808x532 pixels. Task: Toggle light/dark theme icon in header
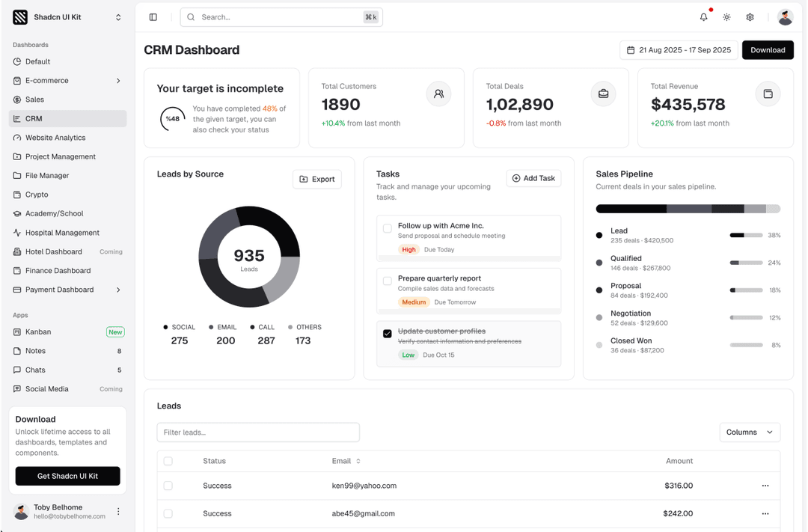pos(726,16)
